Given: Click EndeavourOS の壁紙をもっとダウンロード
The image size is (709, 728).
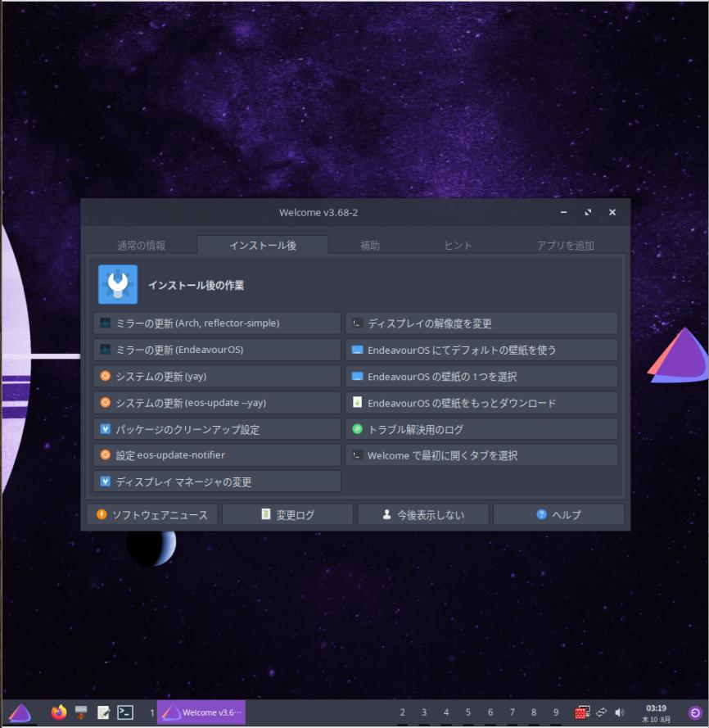Looking at the screenshot, I should (x=481, y=403).
